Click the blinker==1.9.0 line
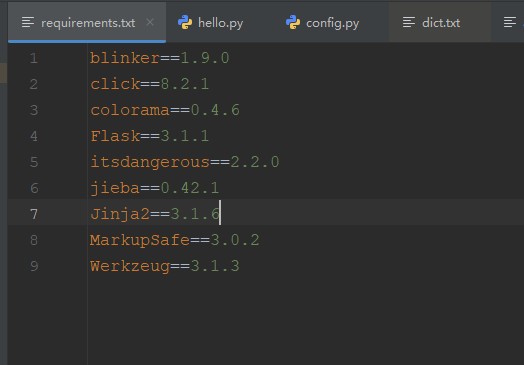The image size is (524, 365). coord(159,58)
